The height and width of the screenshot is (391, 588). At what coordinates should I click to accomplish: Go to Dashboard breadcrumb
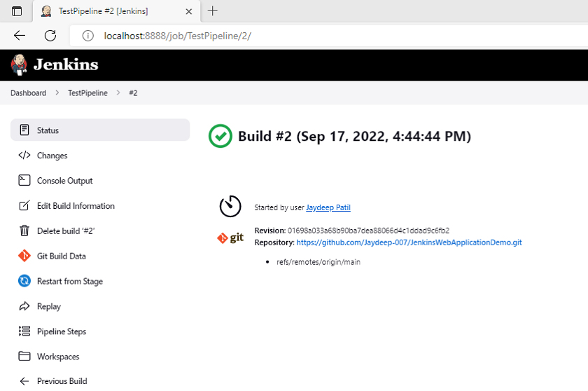[x=29, y=92]
